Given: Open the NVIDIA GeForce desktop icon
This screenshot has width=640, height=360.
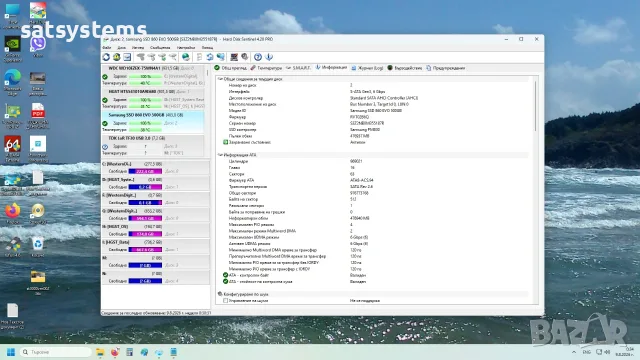Looking at the screenshot, I should 13,44.
